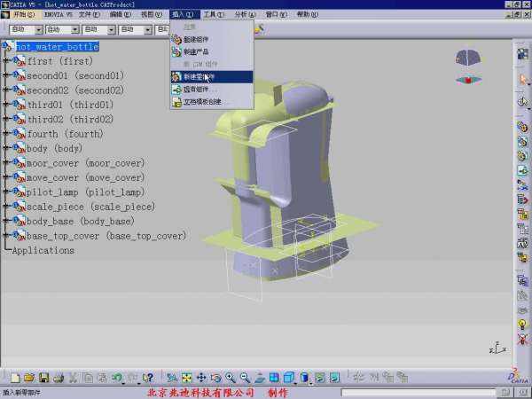Click the light bulb icon on right toolbar
This screenshot has width=532, height=399.
(x=522, y=325)
